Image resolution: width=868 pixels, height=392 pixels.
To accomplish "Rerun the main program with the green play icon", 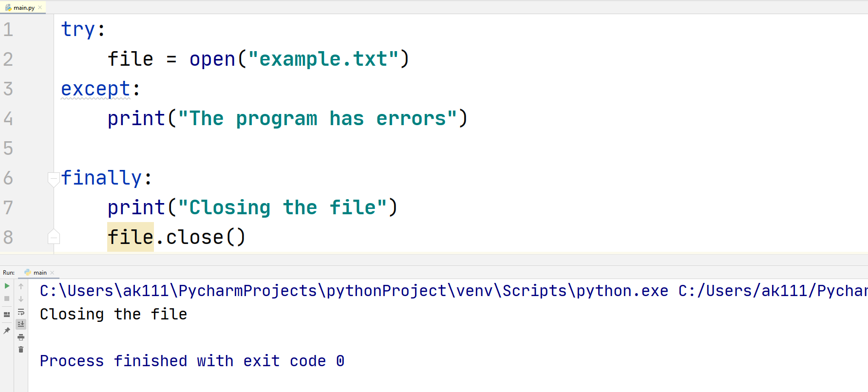I will point(7,286).
